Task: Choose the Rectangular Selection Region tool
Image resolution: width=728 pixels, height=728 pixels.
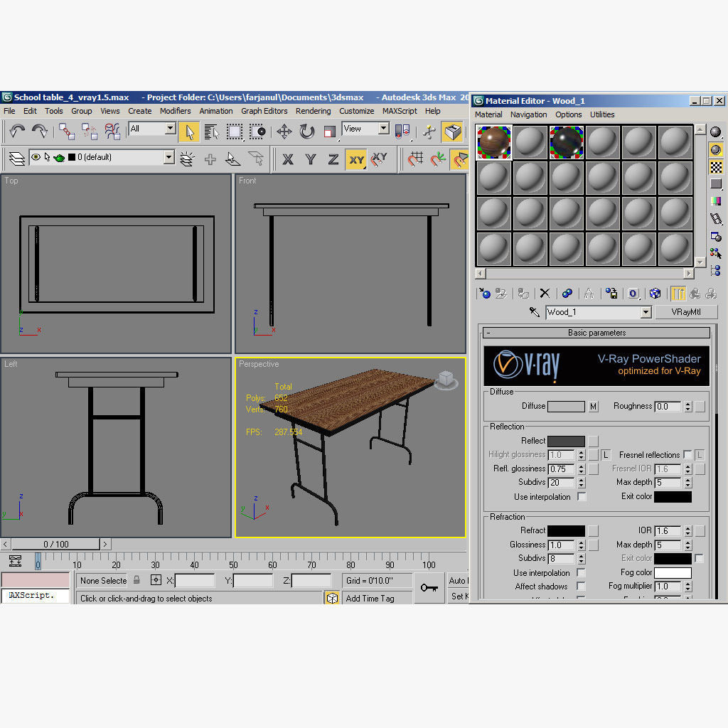Action: pos(235,132)
